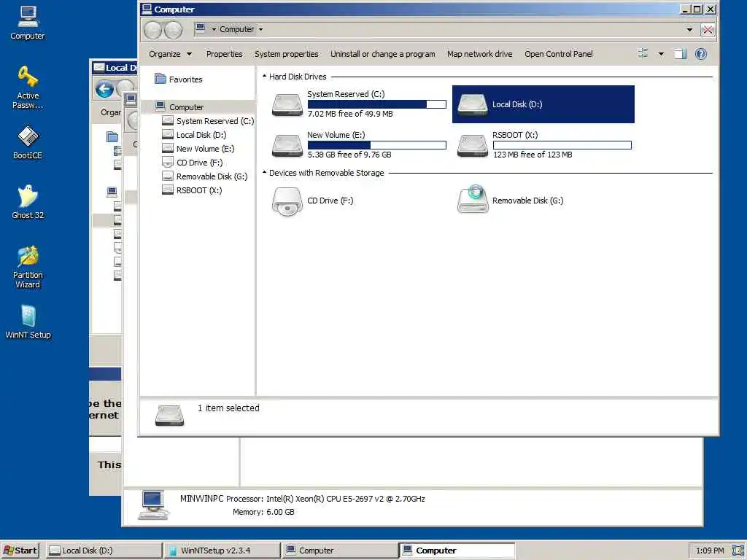Select the Removable Disk (G:) icon
The image size is (747, 560).
(x=473, y=200)
